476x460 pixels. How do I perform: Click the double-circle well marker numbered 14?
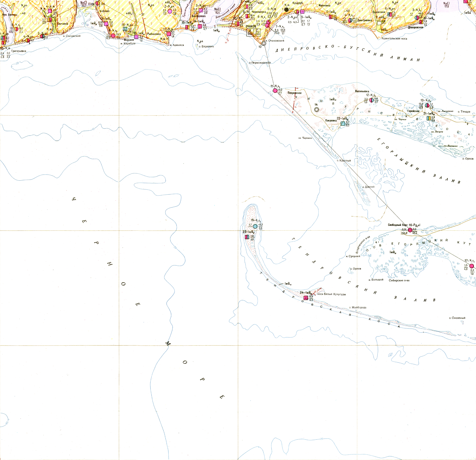316,110
